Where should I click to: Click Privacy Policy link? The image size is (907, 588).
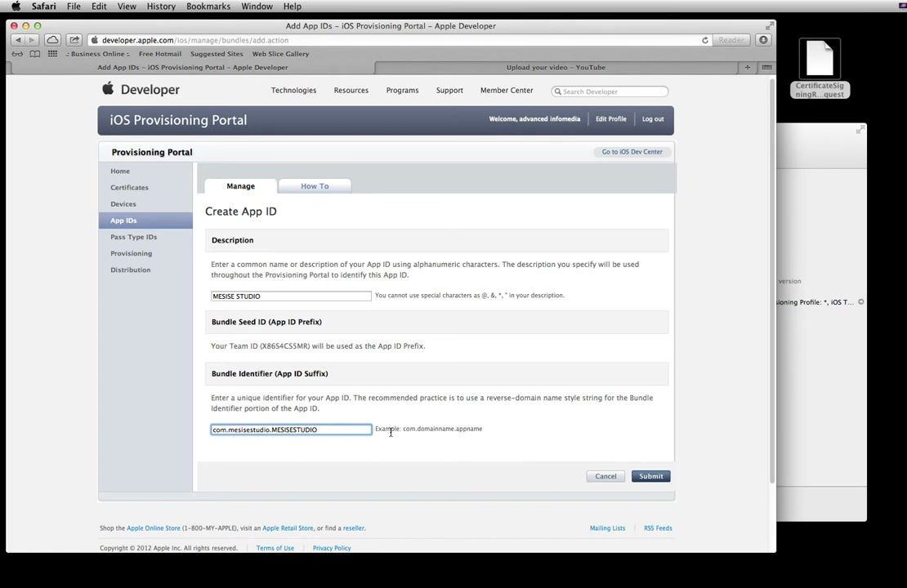(x=332, y=548)
